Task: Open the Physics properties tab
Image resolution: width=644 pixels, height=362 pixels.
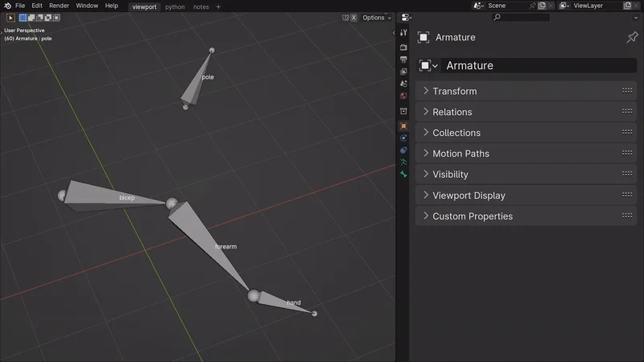Action: [x=403, y=138]
